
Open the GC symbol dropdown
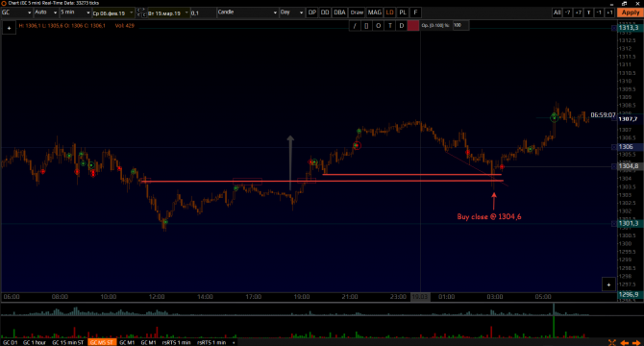coord(16,12)
